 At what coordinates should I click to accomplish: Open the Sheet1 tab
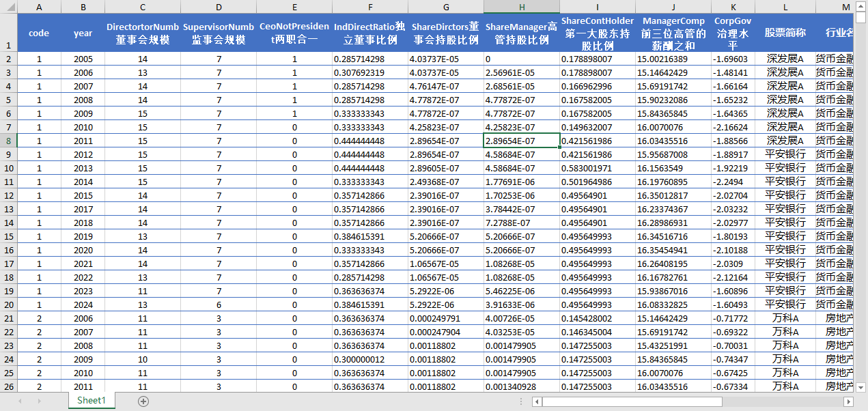tap(92, 401)
